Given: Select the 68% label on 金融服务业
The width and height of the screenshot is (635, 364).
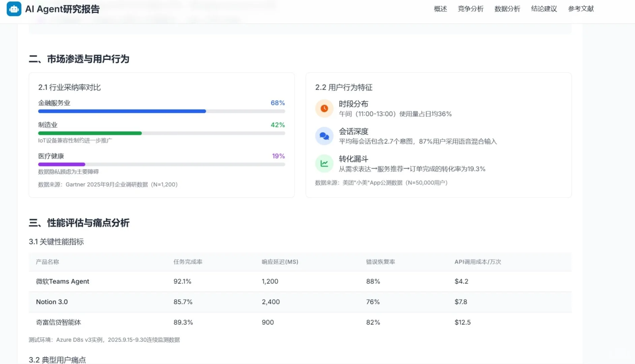Looking at the screenshot, I should 277,103.
